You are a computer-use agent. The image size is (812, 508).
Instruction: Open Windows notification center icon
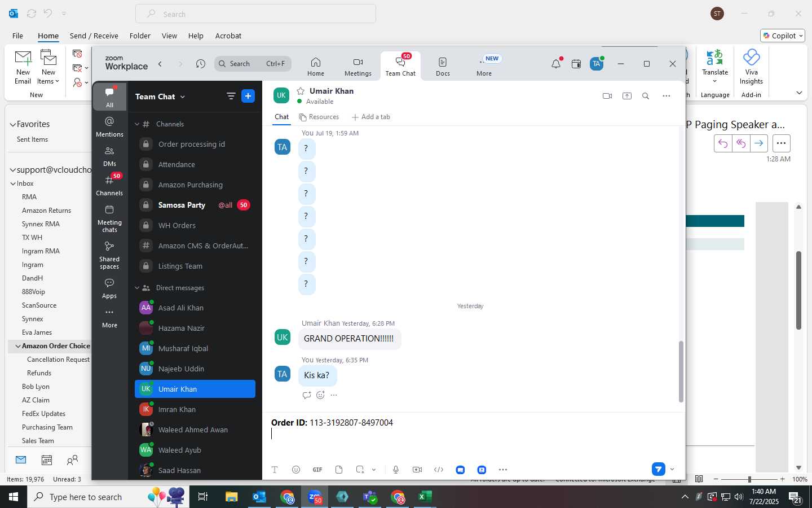point(796,497)
